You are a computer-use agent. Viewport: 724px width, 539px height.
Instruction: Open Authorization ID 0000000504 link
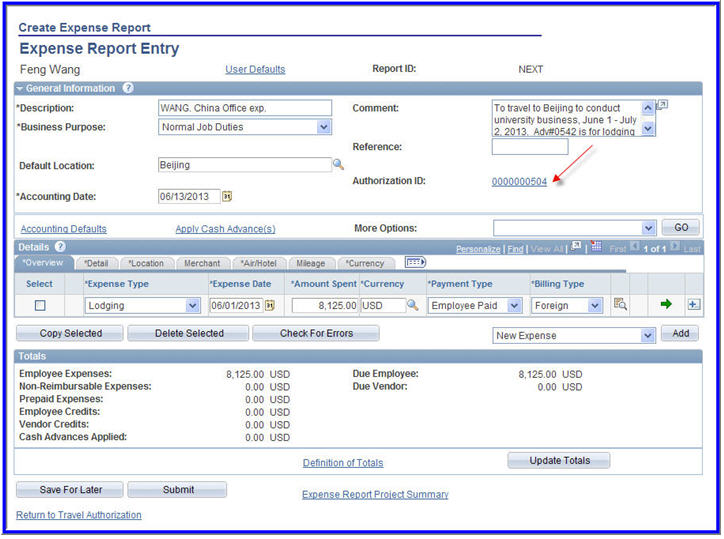coord(519,181)
